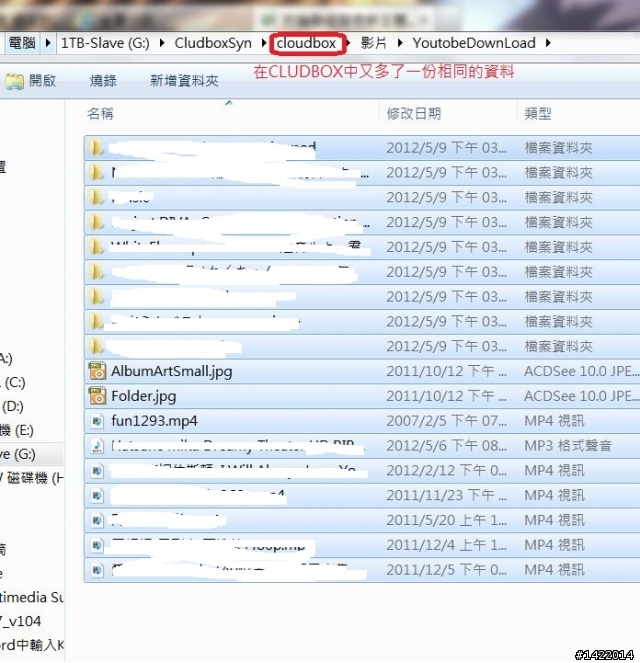Image resolution: width=640 pixels, height=663 pixels.
Task: Select 磁碟機 (H drive in navigation pane
Action: click(x=33, y=478)
